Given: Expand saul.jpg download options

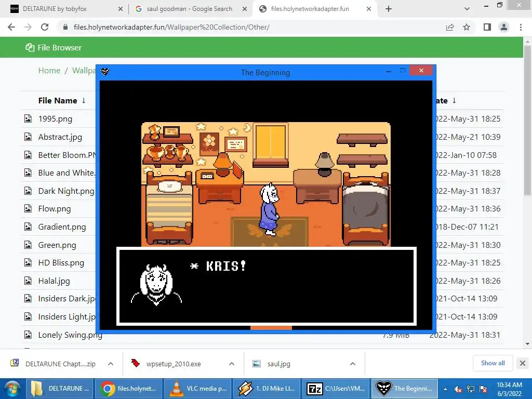Looking at the screenshot, I should [353, 364].
